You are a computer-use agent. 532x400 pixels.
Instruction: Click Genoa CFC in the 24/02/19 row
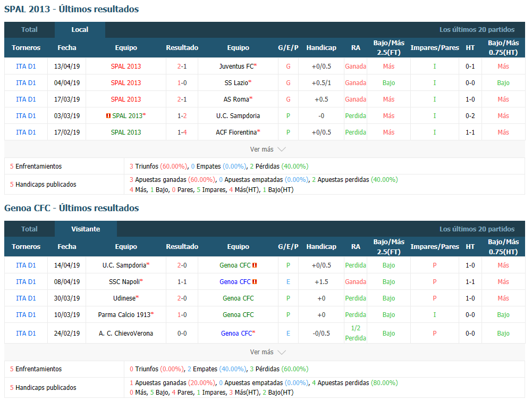click(x=237, y=334)
